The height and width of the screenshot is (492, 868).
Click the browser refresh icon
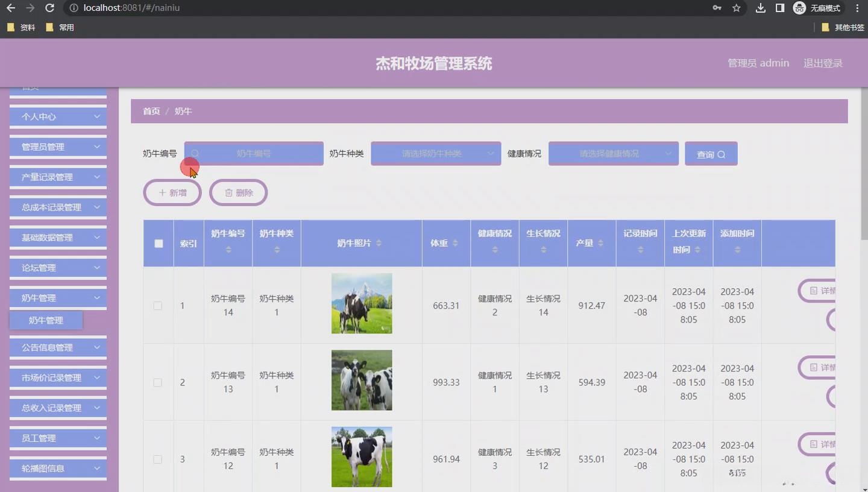click(49, 8)
